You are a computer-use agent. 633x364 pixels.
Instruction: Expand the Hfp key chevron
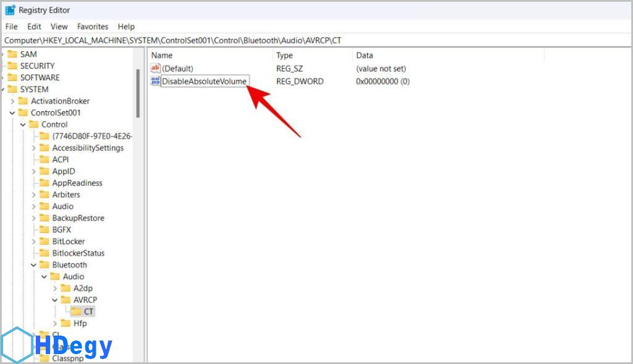pos(55,323)
